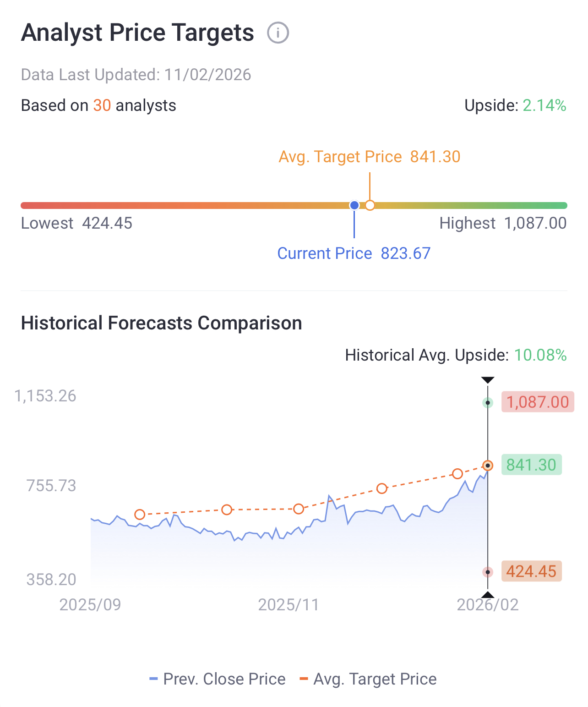Toggle Prev. Close Price legend series
The width and height of the screenshot is (588, 707).
(218, 679)
